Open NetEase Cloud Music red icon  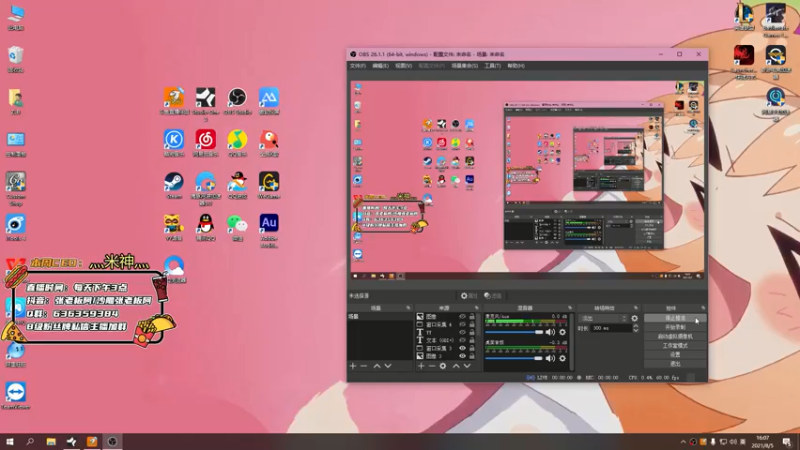(206, 143)
